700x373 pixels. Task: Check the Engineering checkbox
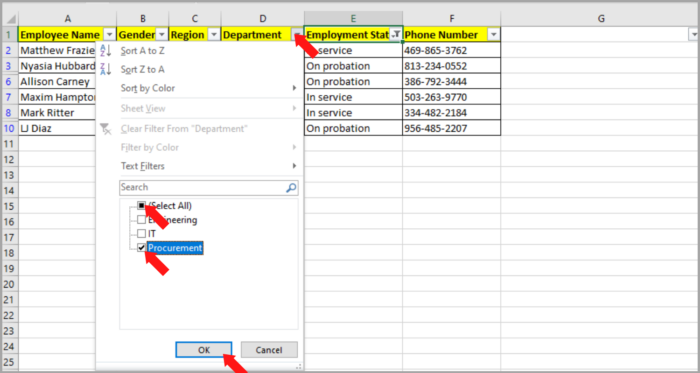(141, 220)
